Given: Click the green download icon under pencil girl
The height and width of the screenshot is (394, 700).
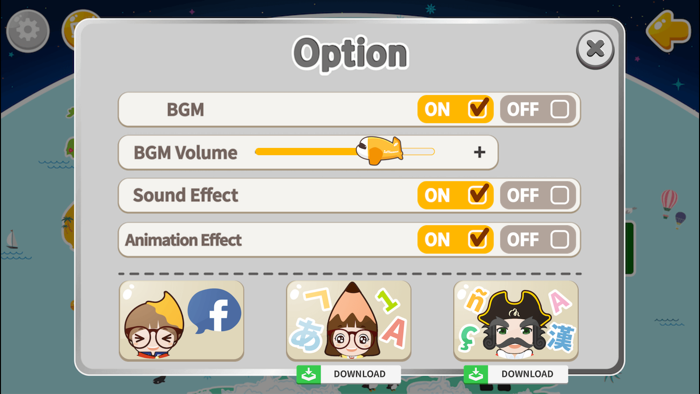Looking at the screenshot, I should [308, 374].
